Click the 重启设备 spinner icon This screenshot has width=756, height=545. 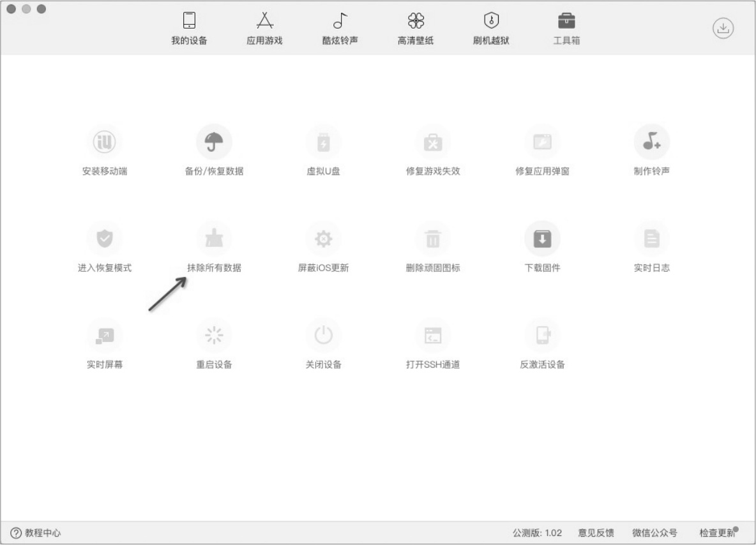pos(214,335)
